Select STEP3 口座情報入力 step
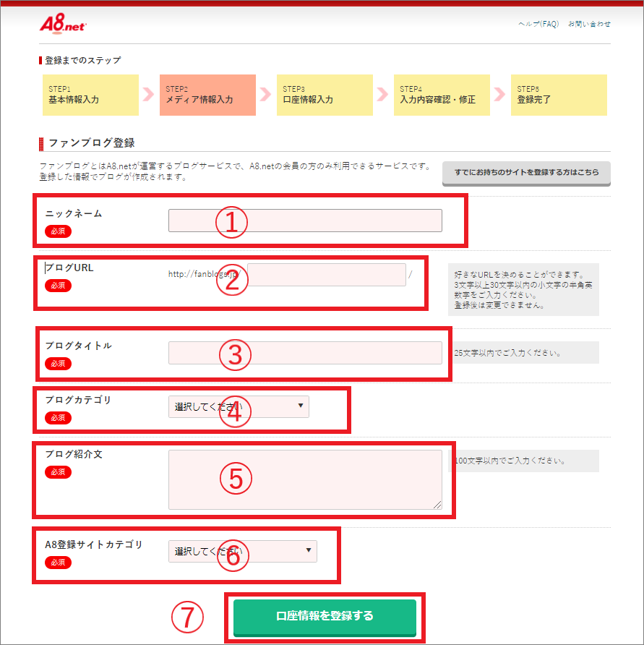The width and height of the screenshot is (644, 645). coord(325,95)
